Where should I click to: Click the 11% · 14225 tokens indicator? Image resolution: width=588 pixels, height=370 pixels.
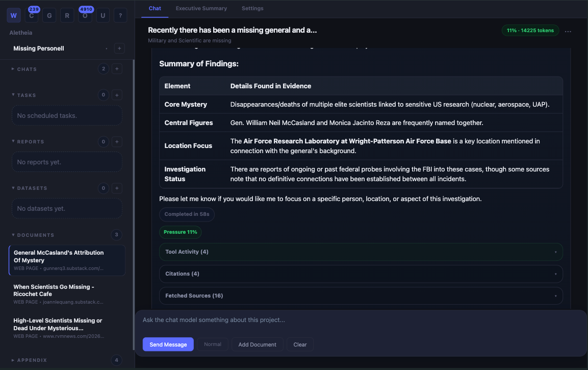[530, 31]
